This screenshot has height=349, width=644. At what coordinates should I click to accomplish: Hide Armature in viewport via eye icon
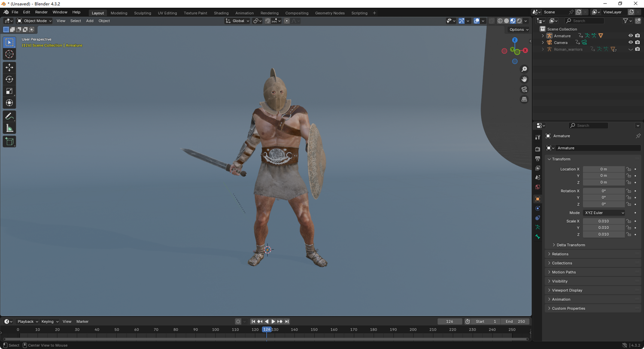tap(631, 36)
